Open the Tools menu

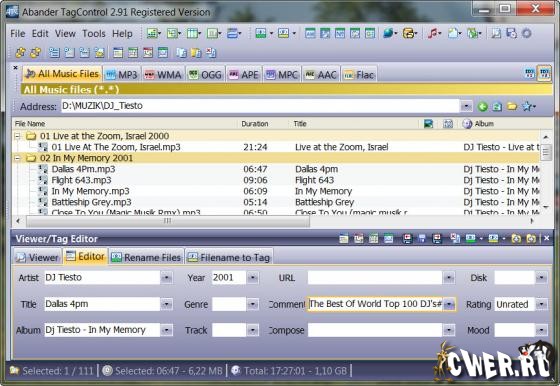(94, 34)
